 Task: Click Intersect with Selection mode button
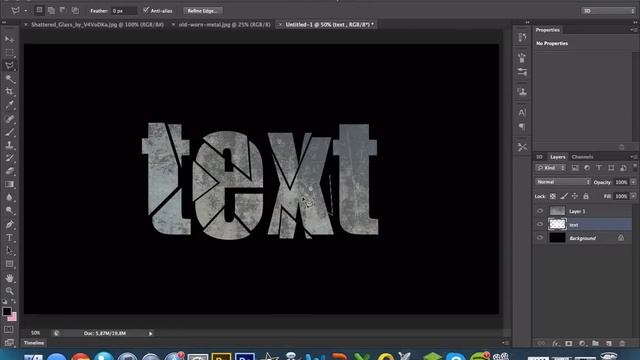click(75, 10)
